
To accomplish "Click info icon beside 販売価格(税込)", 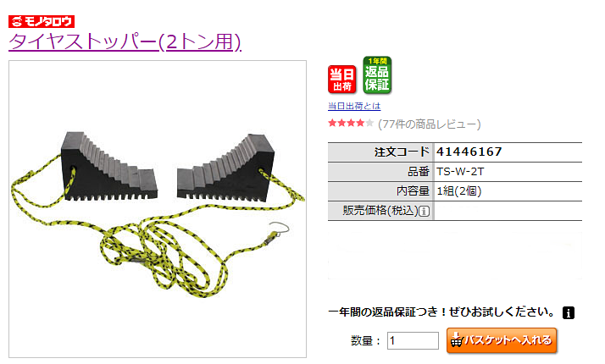I will [x=424, y=212].
